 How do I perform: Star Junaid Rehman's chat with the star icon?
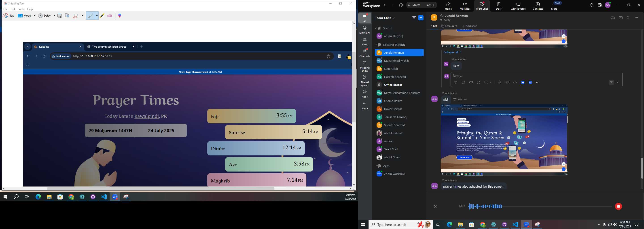pyautogui.click(x=442, y=16)
